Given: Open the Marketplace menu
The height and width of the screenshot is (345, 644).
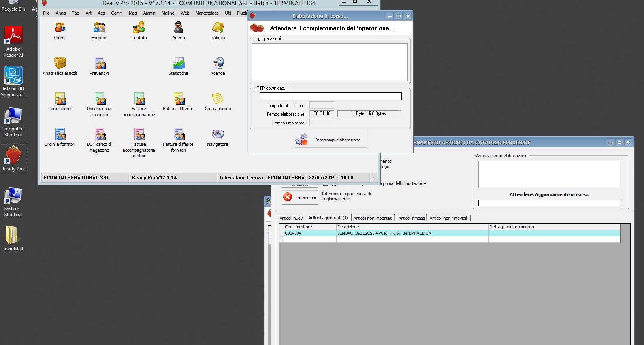Looking at the screenshot, I should tap(207, 13).
